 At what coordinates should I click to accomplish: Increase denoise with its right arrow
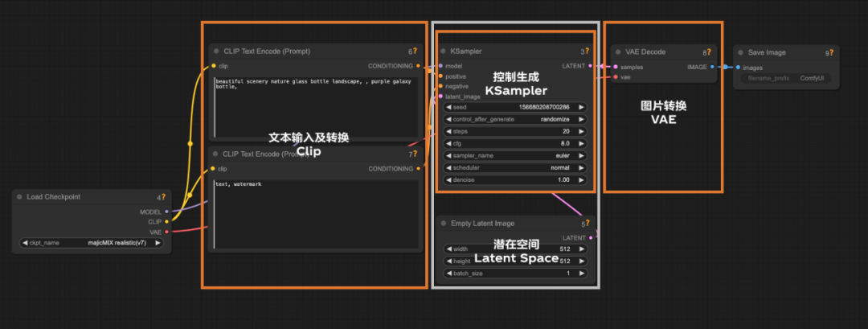pos(581,180)
